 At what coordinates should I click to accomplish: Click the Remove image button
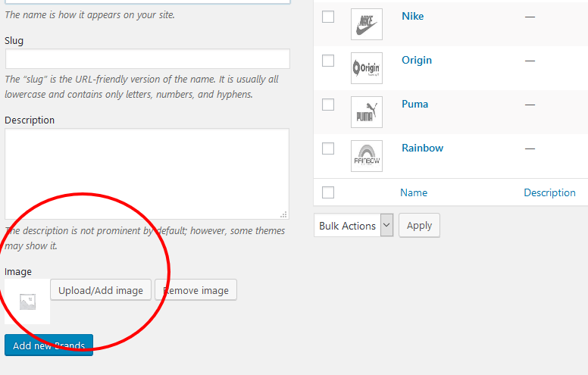[195, 290]
